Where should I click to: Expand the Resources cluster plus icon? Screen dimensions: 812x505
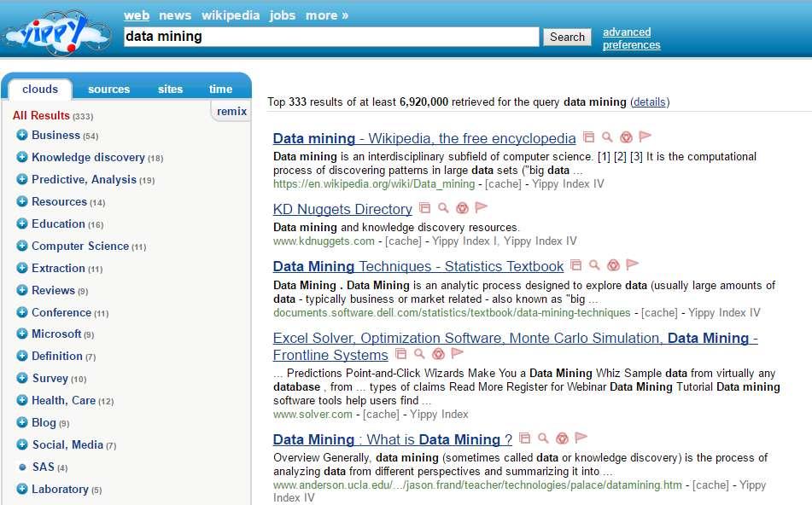coord(21,201)
